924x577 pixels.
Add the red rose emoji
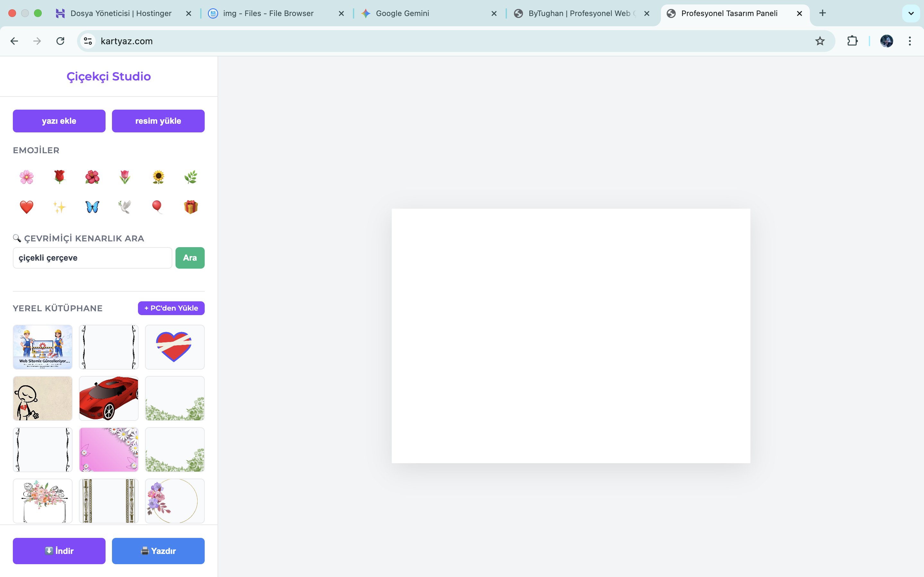[x=59, y=177]
